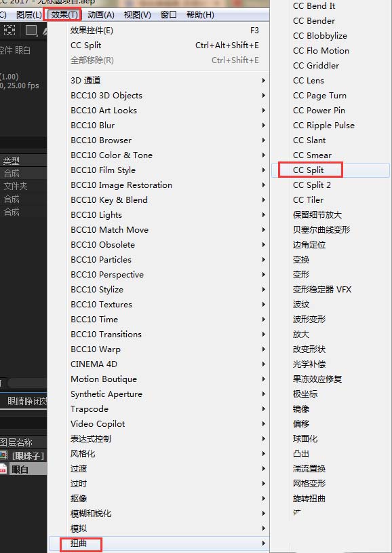Click the 类型 column header
Viewport: 392px width, 553px height.
[x=11, y=161]
